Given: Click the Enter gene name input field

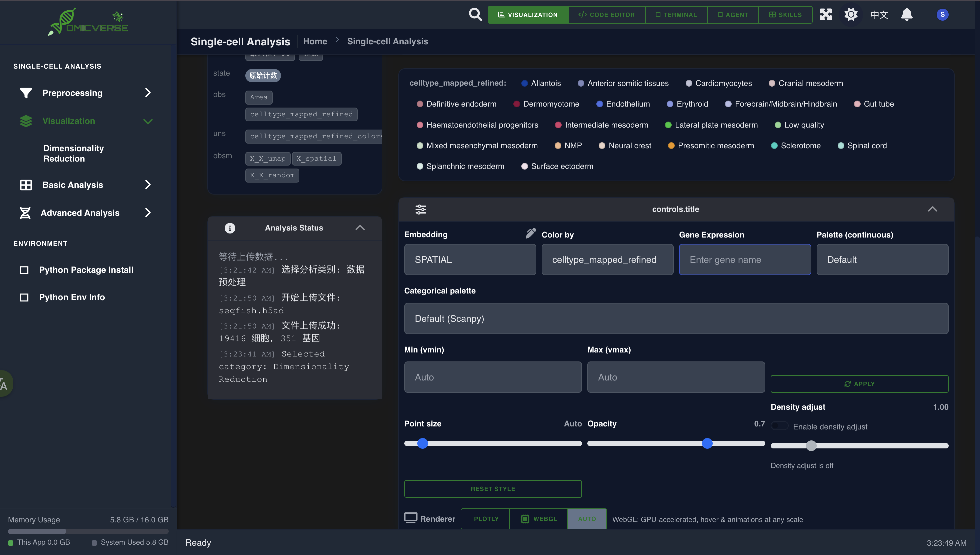Looking at the screenshot, I should [x=744, y=260].
